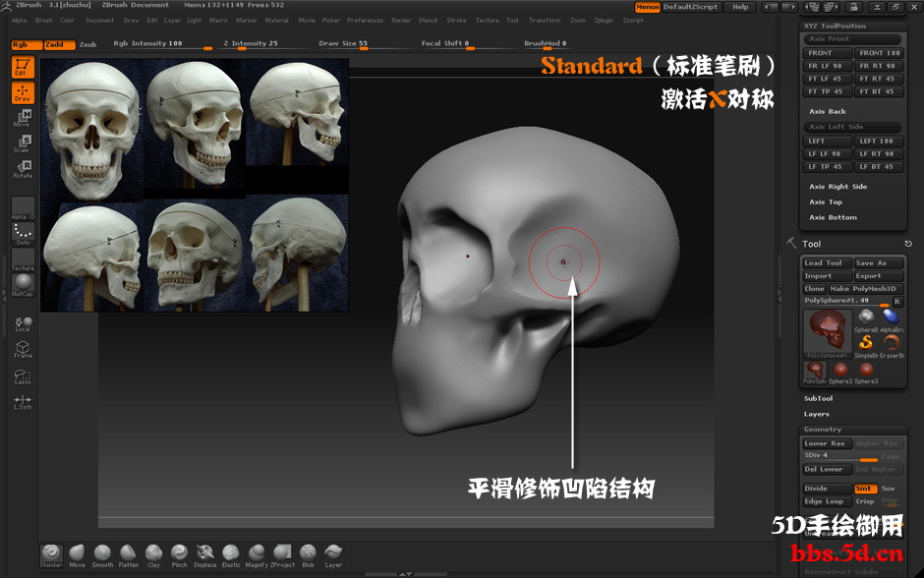Viewport: 924px width, 578px height.
Task: Open the MatCap material selector
Action: tap(23, 285)
